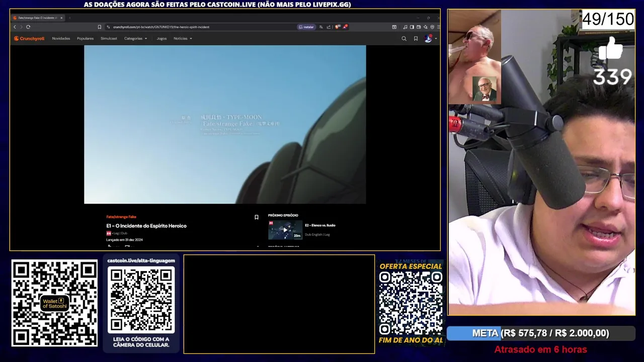Add episode to watchlist via bookmark icon

(x=256, y=217)
